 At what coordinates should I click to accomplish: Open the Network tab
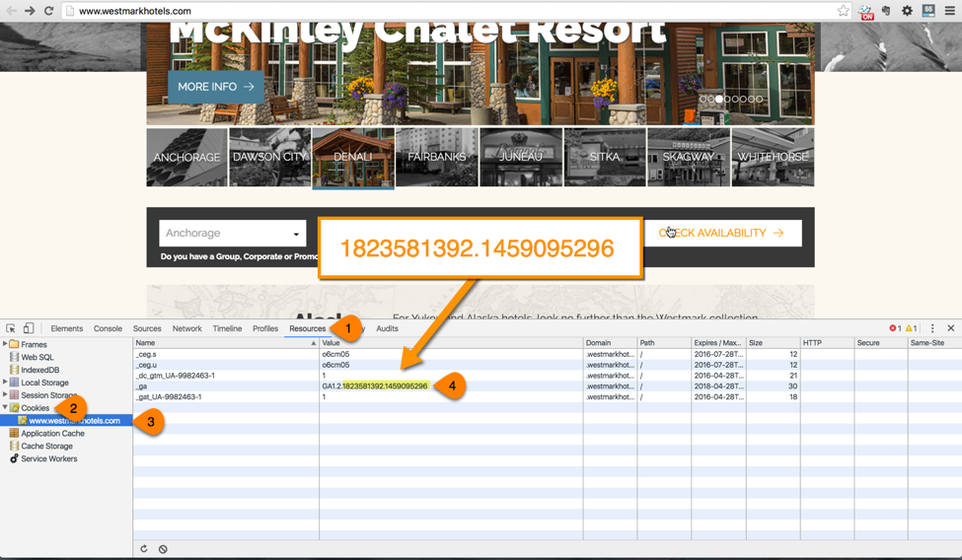(187, 328)
